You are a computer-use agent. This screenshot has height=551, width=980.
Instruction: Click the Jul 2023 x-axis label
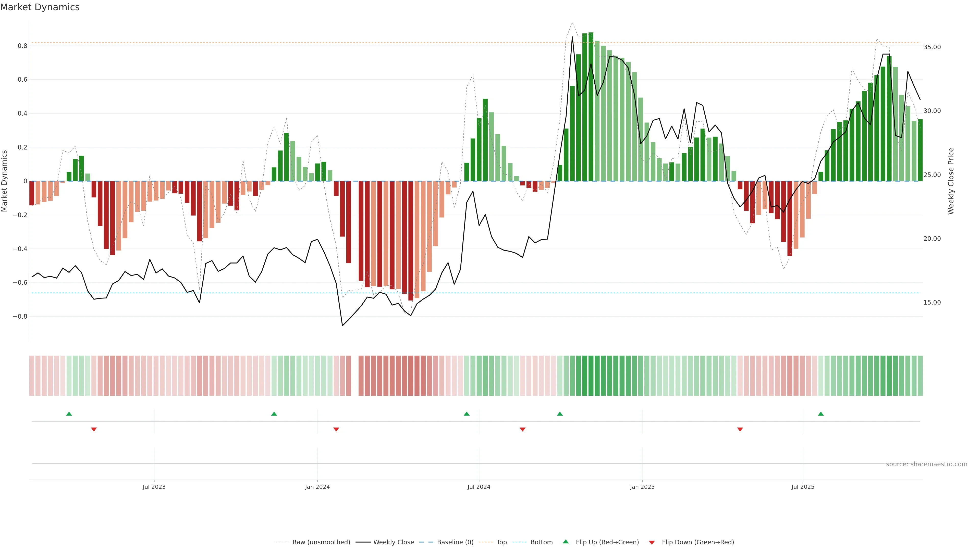pos(154,487)
